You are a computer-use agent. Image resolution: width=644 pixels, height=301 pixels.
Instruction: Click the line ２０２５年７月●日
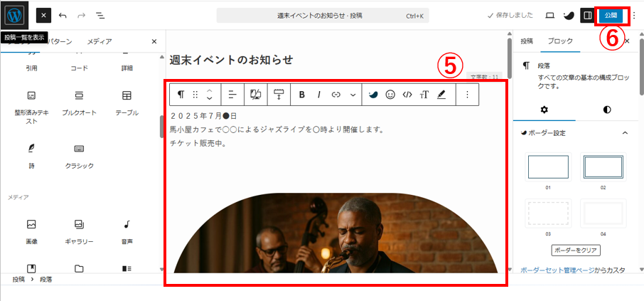pyautogui.click(x=203, y=116)
